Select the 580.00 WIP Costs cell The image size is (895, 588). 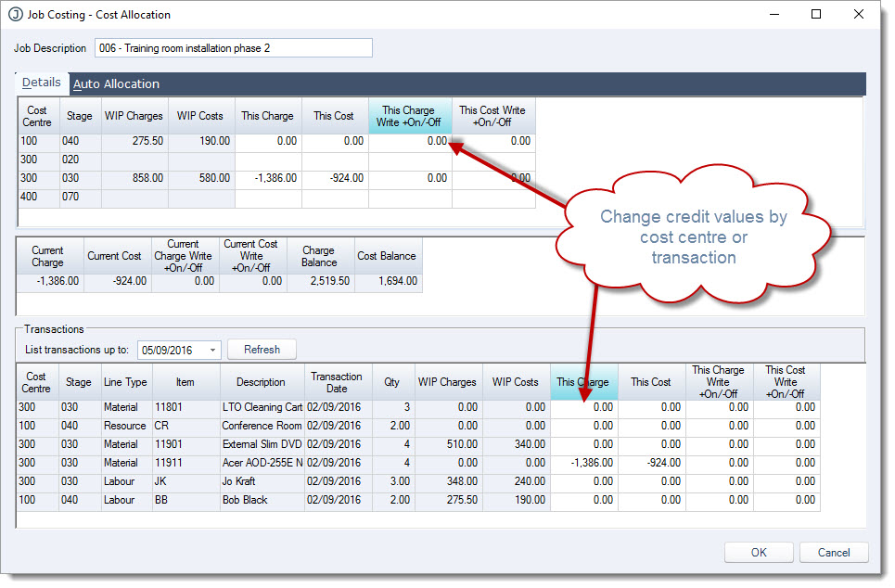(201, 178)
